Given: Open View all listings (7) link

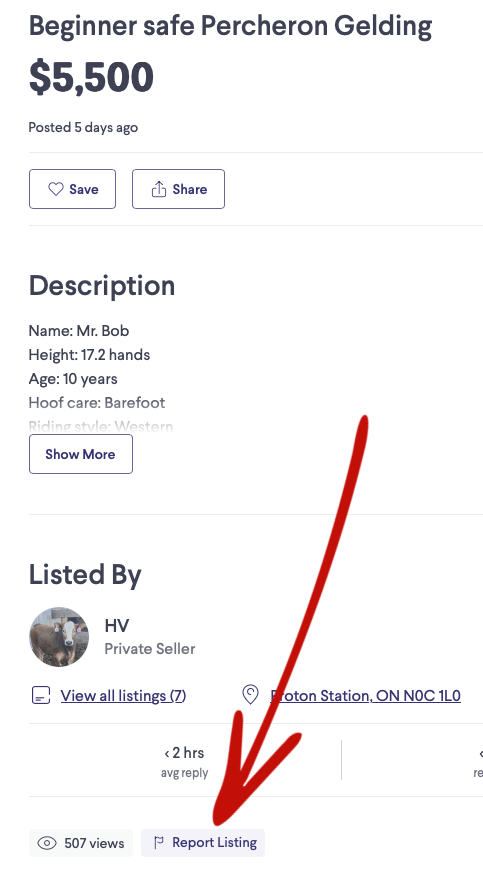Looking at the screenshot, I should click(x=123, y=696).
